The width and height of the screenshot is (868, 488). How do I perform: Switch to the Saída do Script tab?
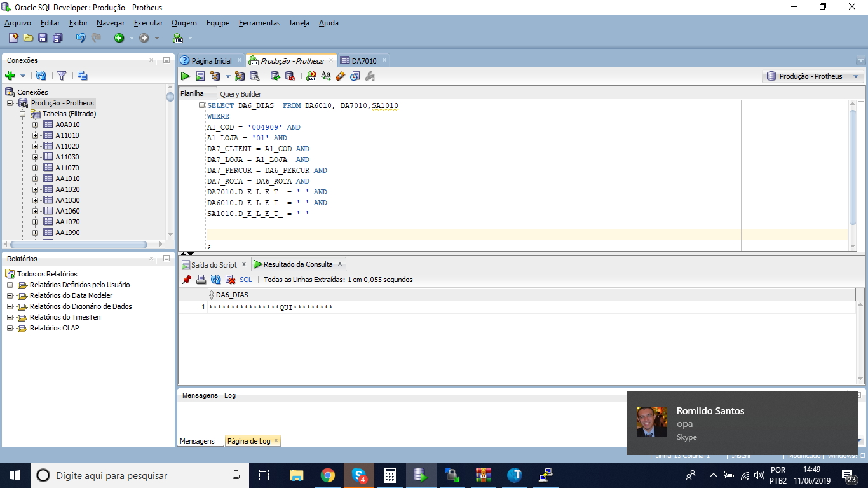click(x=214, y=264)
